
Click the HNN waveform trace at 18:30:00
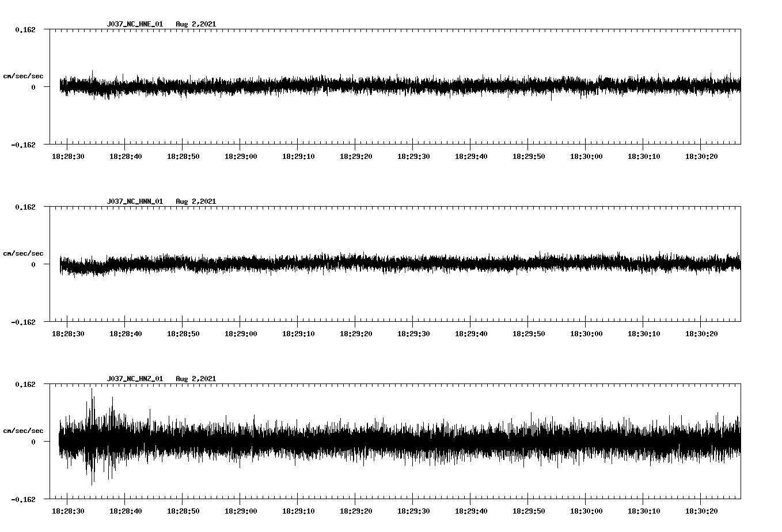pyautogui.click(x=586, y=263)
